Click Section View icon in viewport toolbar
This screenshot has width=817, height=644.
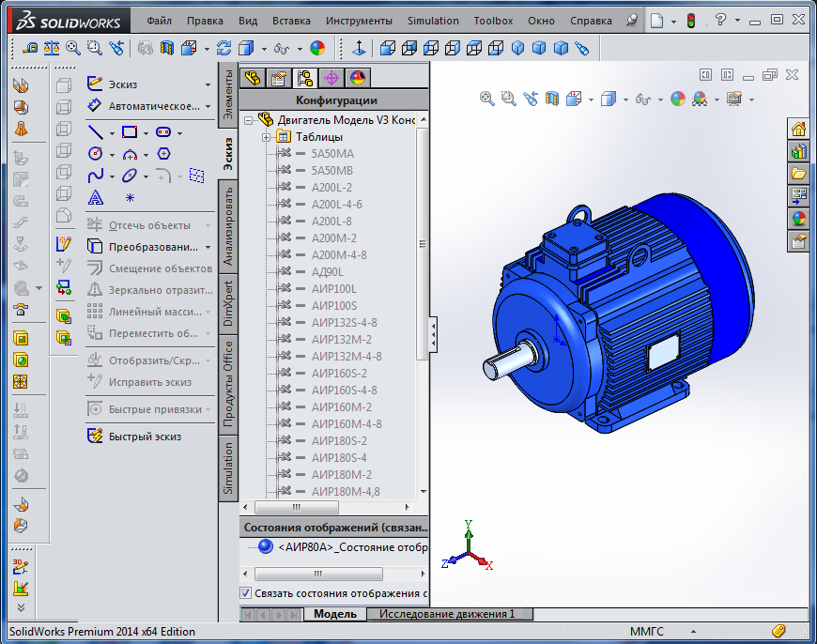pos(552,99)
